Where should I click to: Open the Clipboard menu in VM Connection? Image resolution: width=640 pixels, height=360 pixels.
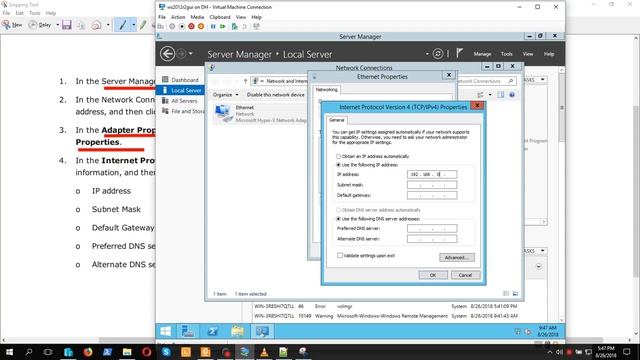tap(220, 17)
